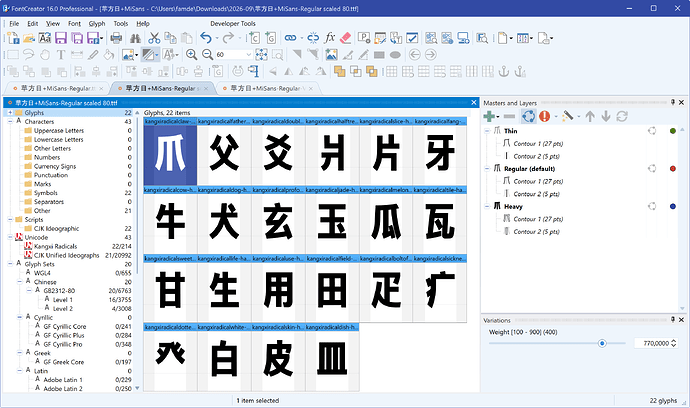Screen dimensions: 690x408
Task: Click the back navigation arrow icon
Action: point(415,55)
